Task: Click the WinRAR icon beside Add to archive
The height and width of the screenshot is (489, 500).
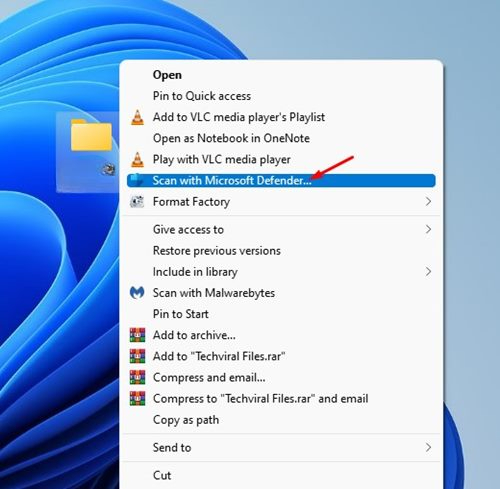Action: [x=137, y=335]
